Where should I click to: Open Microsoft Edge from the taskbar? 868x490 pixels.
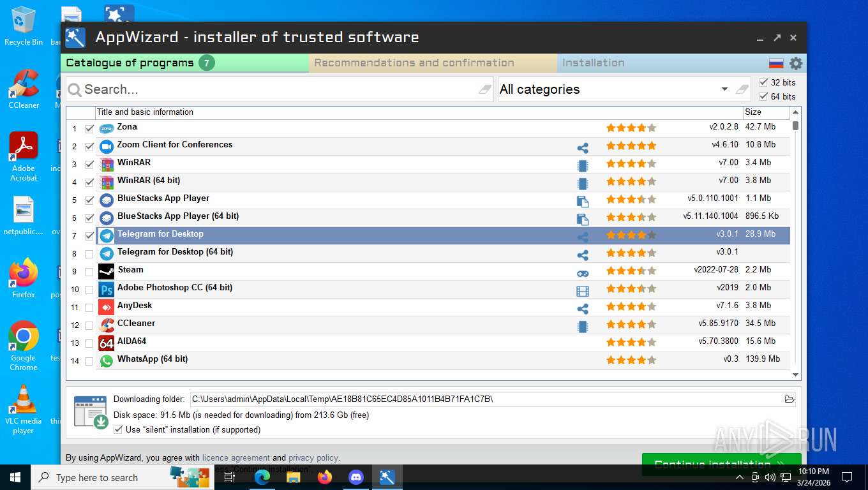262,477
